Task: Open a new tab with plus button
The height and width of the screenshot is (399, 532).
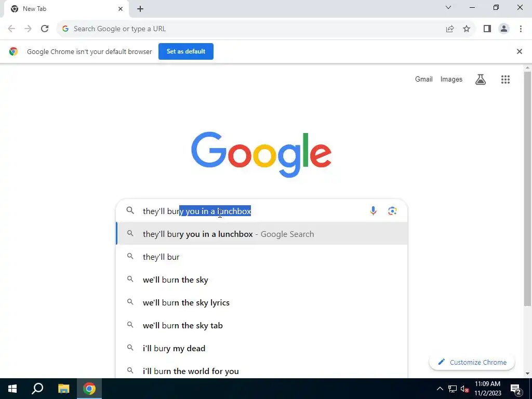Action: click(x=140, y=9)
